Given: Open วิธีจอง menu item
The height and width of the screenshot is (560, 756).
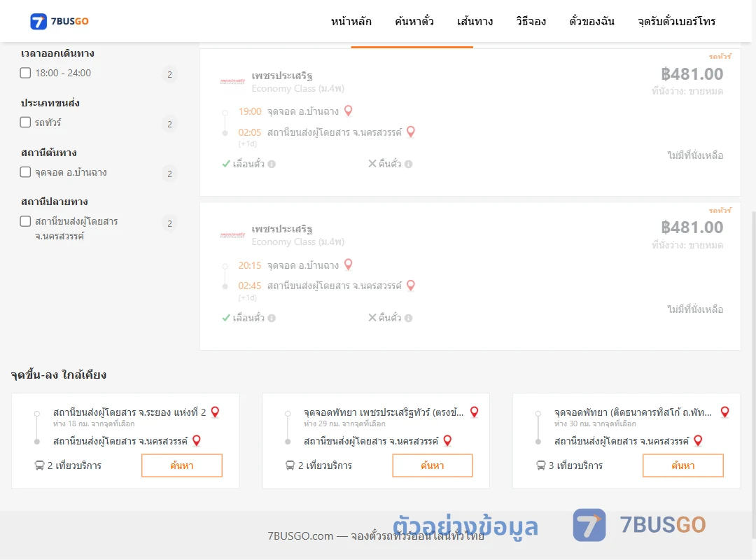Looking at the screenshot, I should [531, 21].
